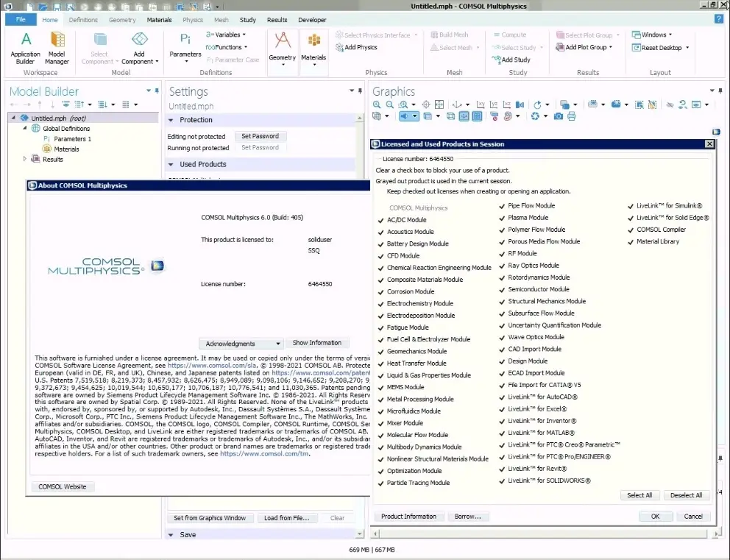Click the Zoom Out icon in Graphics toolbar
The image size is (730, 560).
click(390, 104)
